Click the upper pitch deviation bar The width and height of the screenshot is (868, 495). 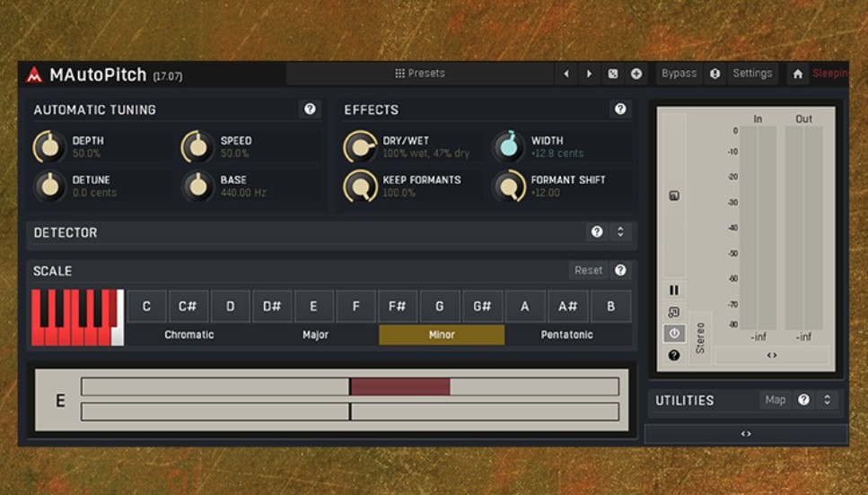pos(350,386)
